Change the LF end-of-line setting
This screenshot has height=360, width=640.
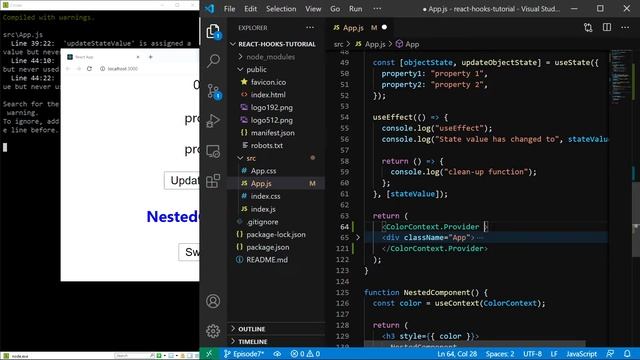(554, 354)
